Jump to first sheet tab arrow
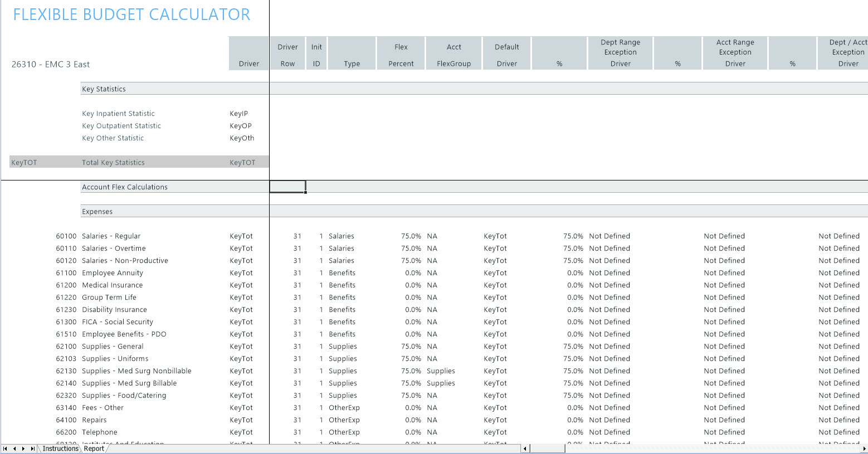This screenshot has width=868, height=454. pos(5,448)
